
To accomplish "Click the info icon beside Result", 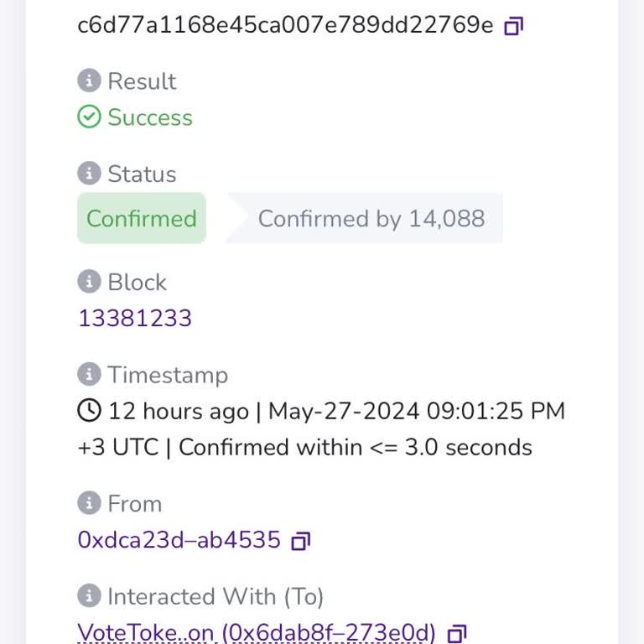I will (x=89, y=80).
